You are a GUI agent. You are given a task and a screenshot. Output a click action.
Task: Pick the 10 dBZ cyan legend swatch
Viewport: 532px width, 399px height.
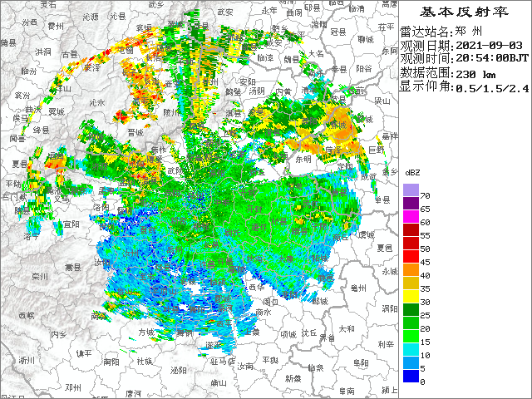pos(411,350)
